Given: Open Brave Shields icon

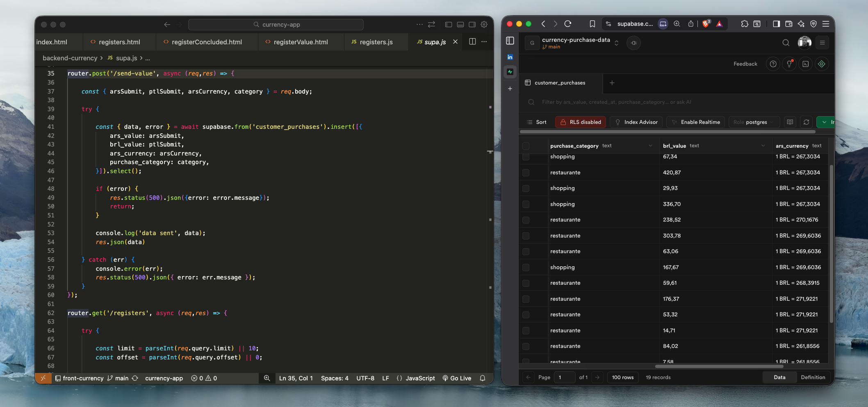Looking at the screenshot, I should pos(706,24).
